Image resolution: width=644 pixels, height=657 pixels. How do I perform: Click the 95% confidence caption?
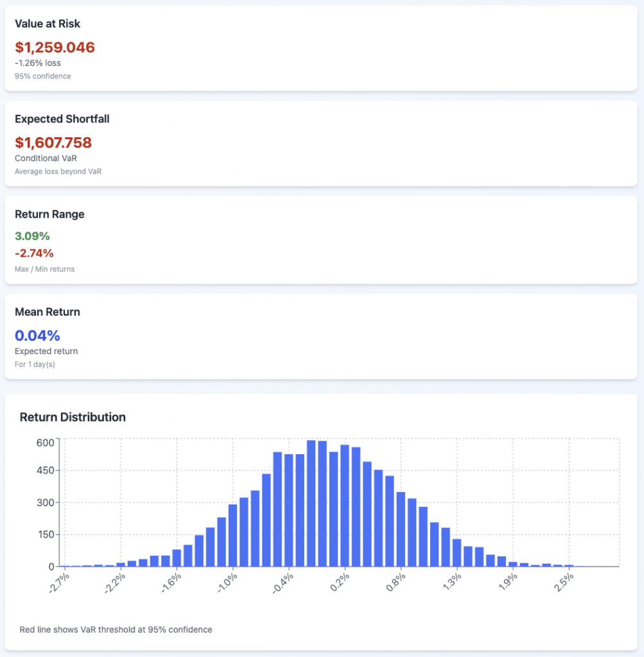[43, 76]
